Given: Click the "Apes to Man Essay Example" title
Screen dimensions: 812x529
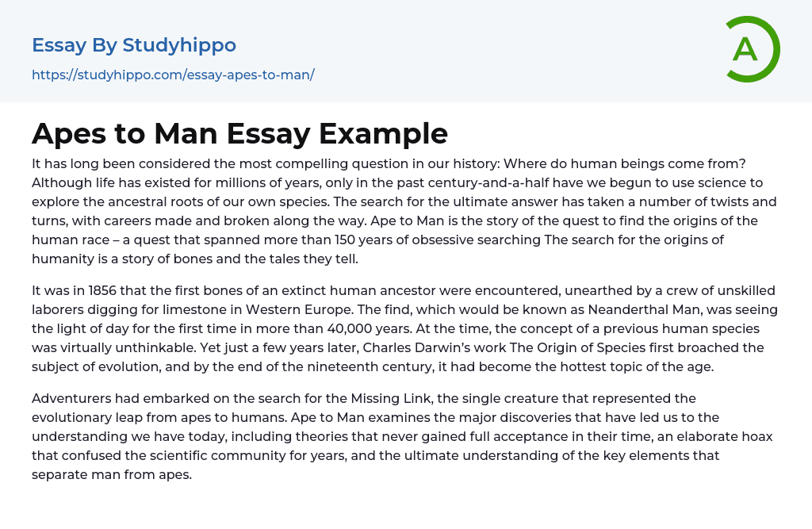Looking at the screenshot, I should (239, 133).
